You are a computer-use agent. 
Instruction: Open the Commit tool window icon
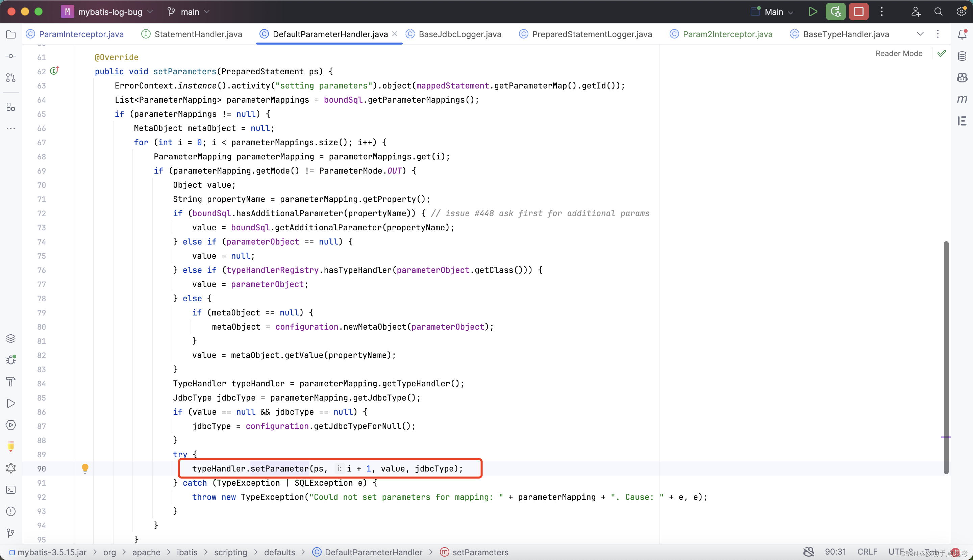(11, 56)
